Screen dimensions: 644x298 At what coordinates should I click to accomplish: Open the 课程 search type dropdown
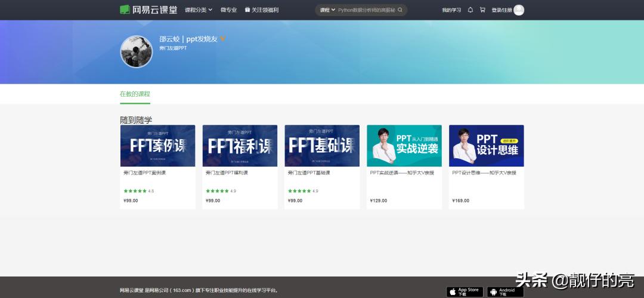click(x=328, y=10)
